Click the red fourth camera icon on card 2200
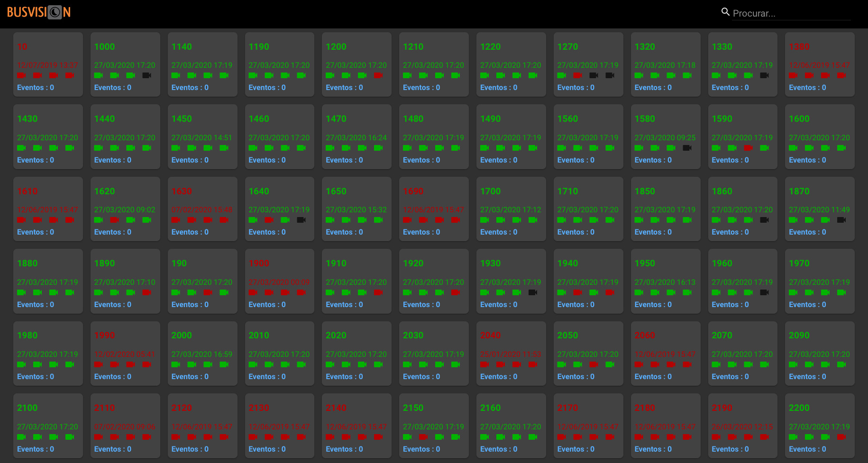Image resolution: width=868 pixels, height=463 pixels. [841, 437]
